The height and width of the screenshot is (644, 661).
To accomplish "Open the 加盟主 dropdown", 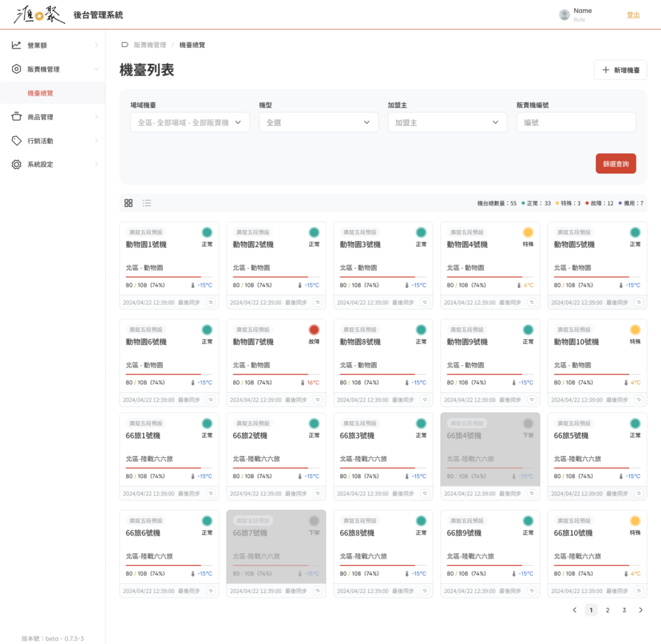I will pos(447,122).
